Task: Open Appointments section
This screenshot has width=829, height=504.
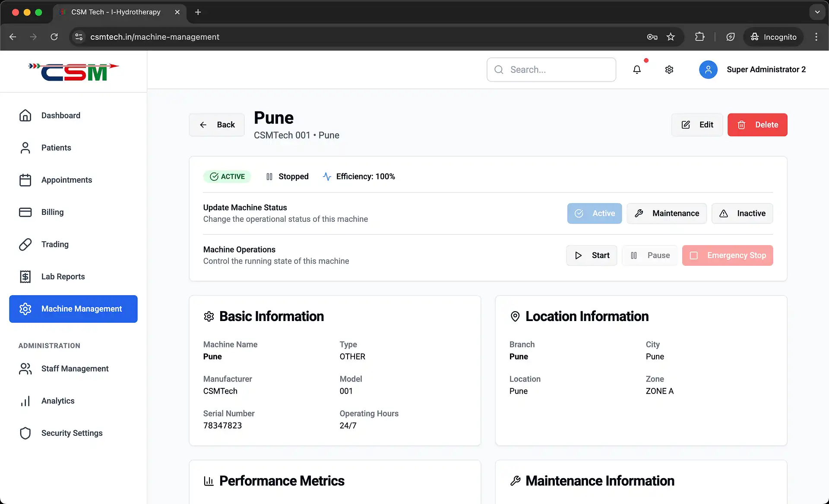Action: 73,180
